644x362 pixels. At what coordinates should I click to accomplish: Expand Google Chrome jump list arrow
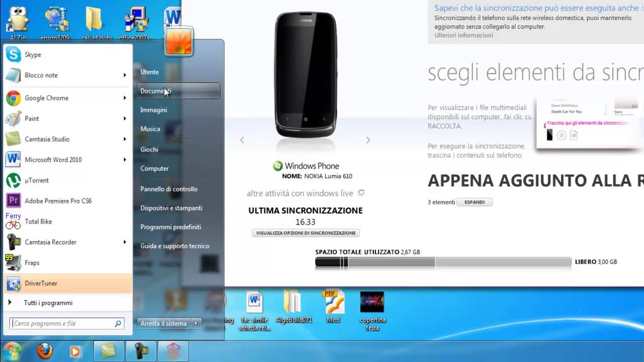[124, 98]
